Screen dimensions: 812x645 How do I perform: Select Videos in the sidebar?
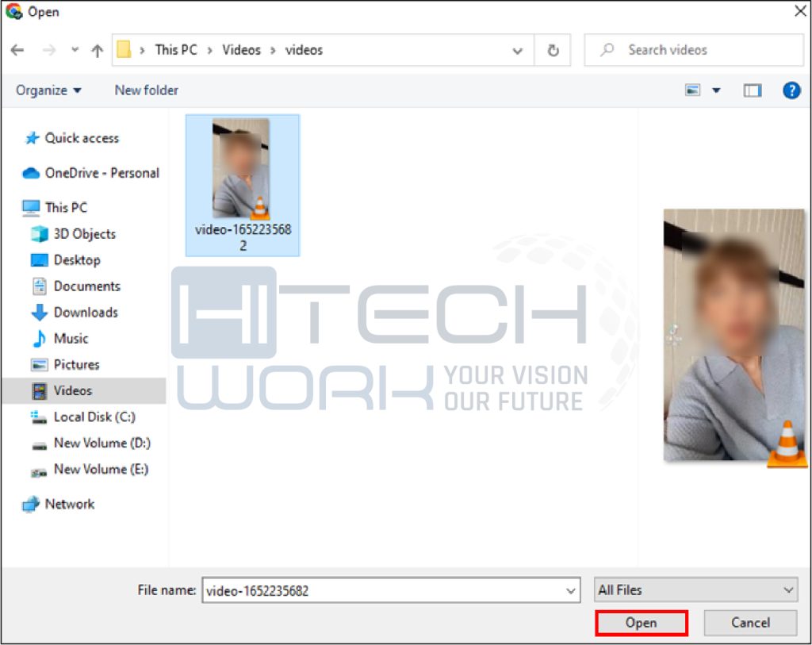[x=82, y=390]
